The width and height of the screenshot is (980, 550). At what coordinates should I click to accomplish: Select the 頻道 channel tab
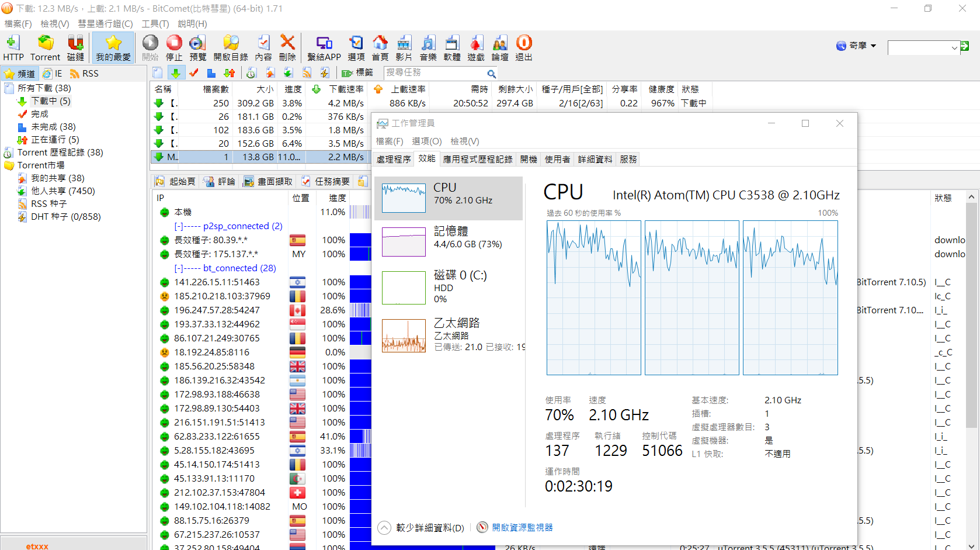coord(20,74)
